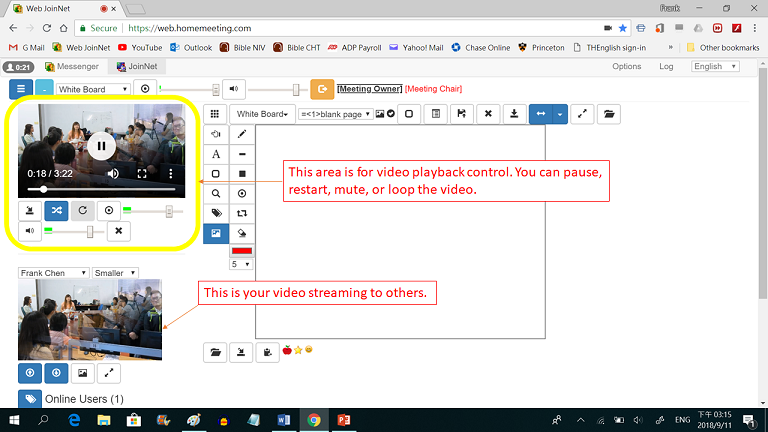This screenshot has width=768, height=432.
Task: Open the White Board mode dropdown
Action: (263, 114)
